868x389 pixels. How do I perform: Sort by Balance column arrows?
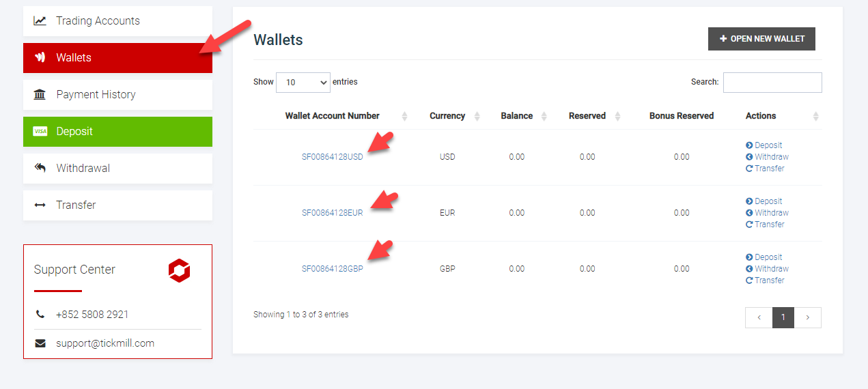pyautogui.click(x=544, y=116)
